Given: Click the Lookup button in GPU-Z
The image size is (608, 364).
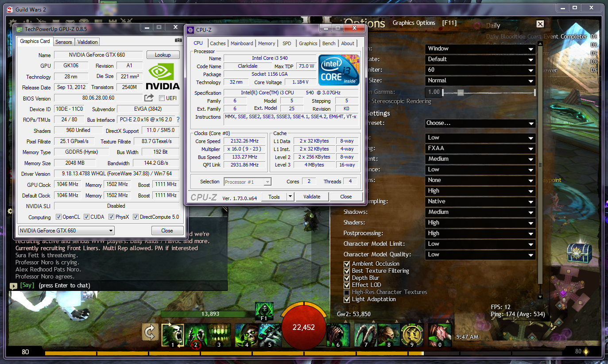Looking at the screenshot, I should click(163, 55).
